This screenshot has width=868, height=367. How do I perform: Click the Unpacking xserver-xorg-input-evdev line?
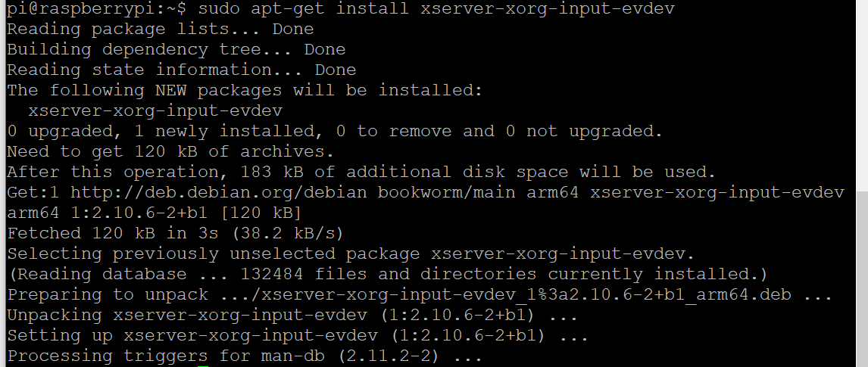point(292,315)
